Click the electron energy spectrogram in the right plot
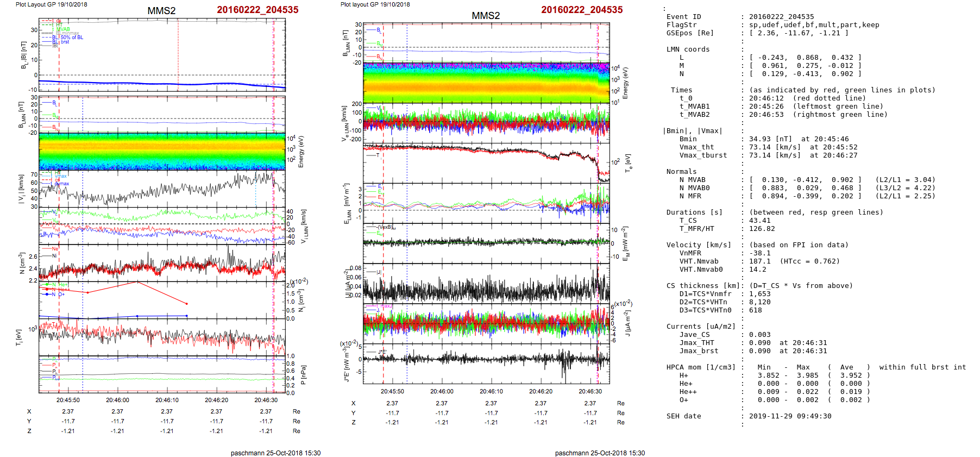The width and height of the screenshot is (980, 457). coord(486,83)
